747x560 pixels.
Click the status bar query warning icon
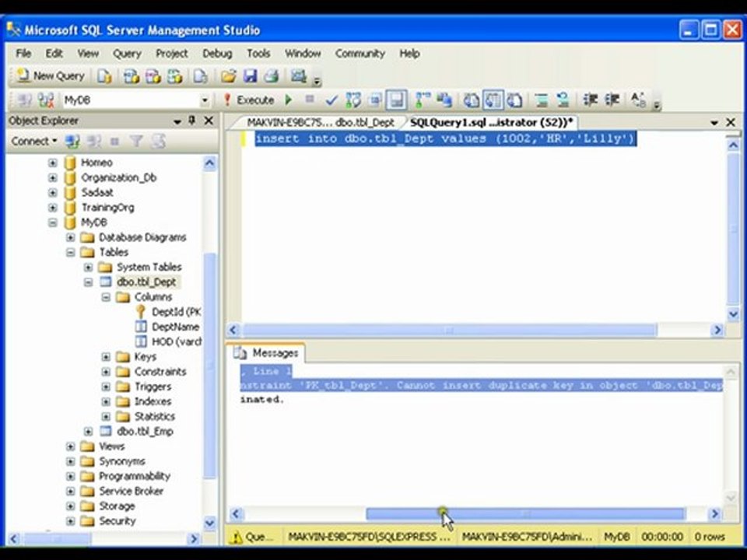coord(235,537)
